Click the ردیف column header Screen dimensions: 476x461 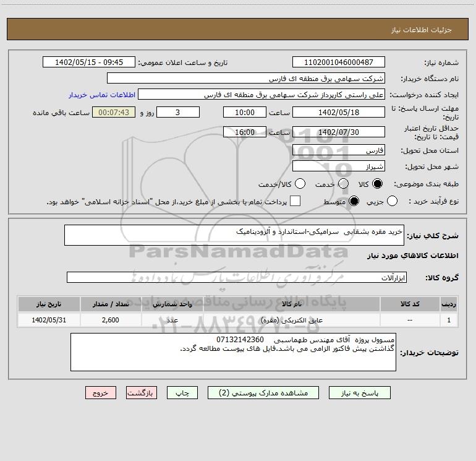[449, 304]
